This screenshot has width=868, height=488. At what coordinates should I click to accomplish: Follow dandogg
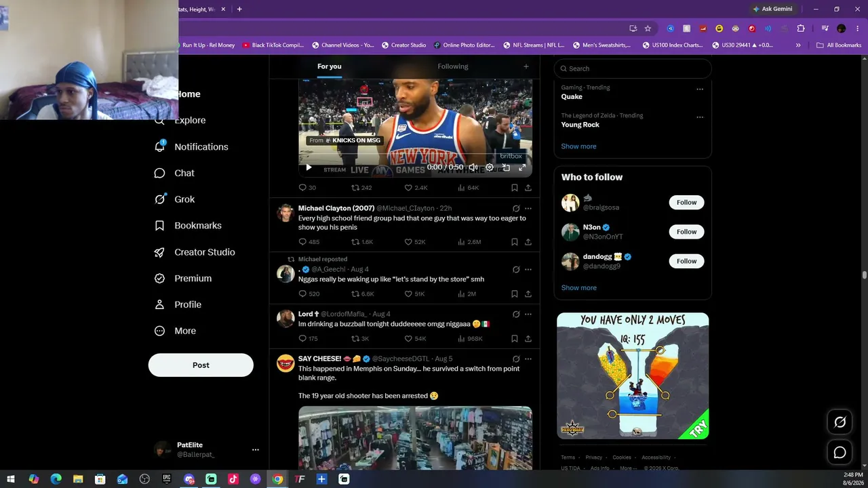click(686, 261)
